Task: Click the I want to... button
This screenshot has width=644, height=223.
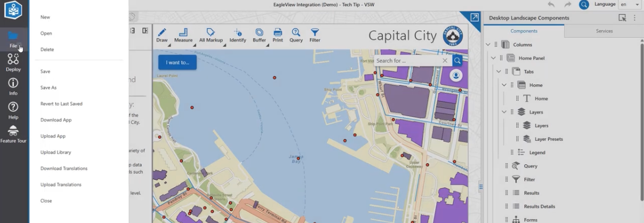Action: (x=177, y=63)
